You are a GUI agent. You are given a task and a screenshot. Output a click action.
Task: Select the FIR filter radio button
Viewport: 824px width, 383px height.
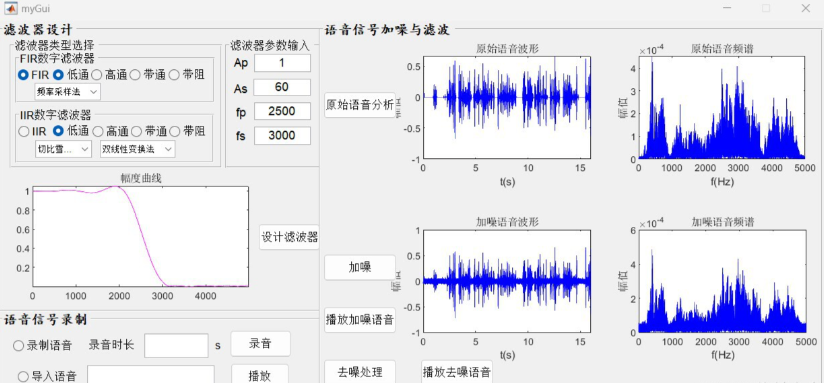pos(23,75)
